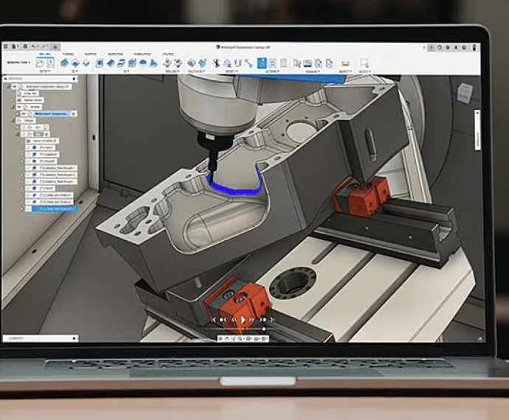Click the highlighted Simulate icon in ACTIONS
The width and height of the screenshot is (509, 420).
tap(261, 63)
